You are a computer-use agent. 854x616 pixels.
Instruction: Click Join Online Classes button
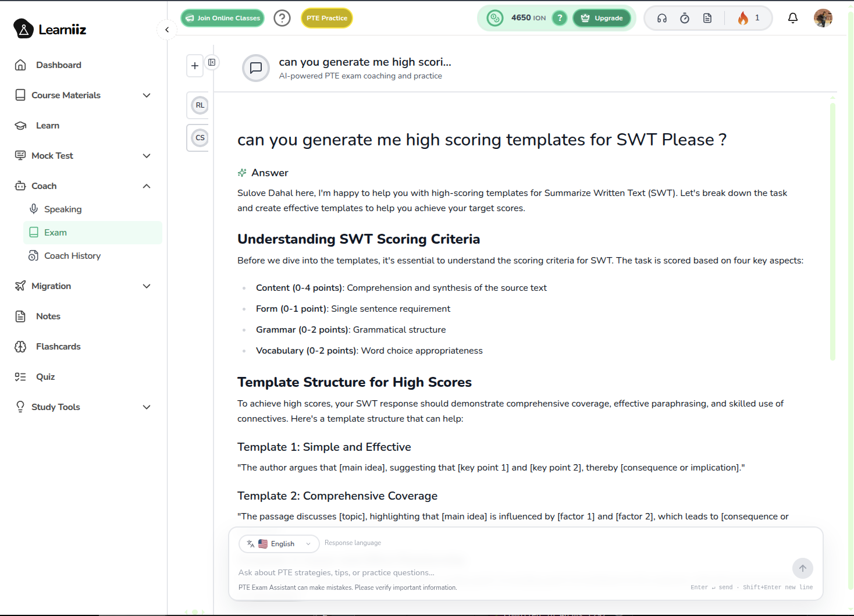[223, 18]
